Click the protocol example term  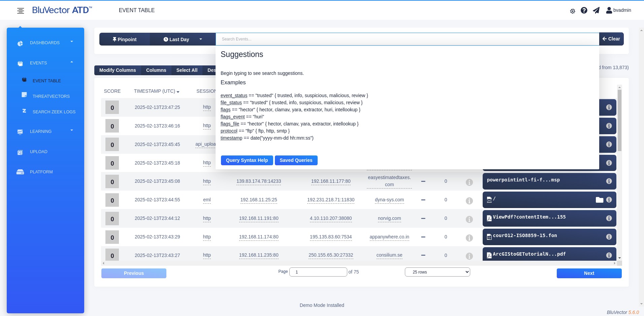[229, 131]
